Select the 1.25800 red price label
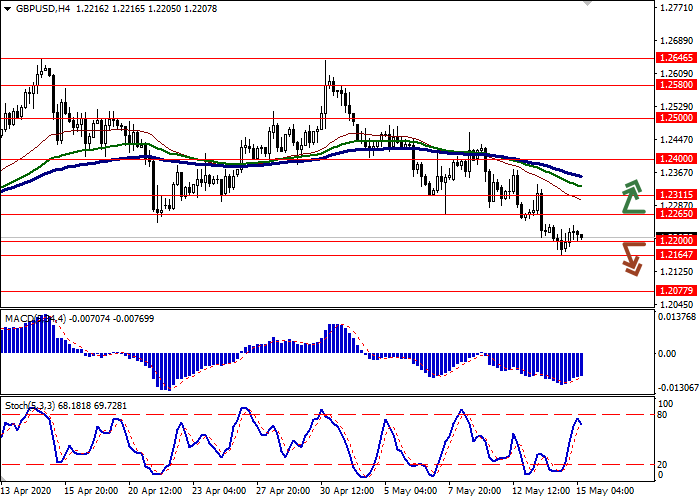This screenshot has height=500, width=700. tap(676, 85)
